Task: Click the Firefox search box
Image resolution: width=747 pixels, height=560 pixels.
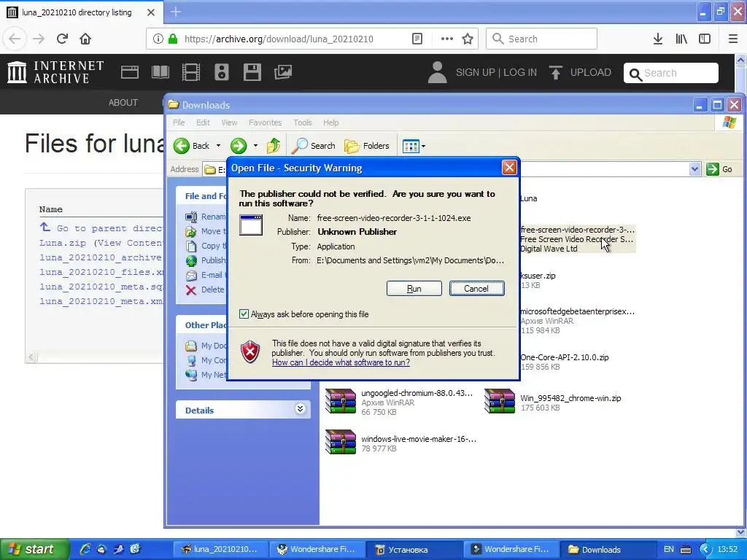Action: (x=541, y=39)
